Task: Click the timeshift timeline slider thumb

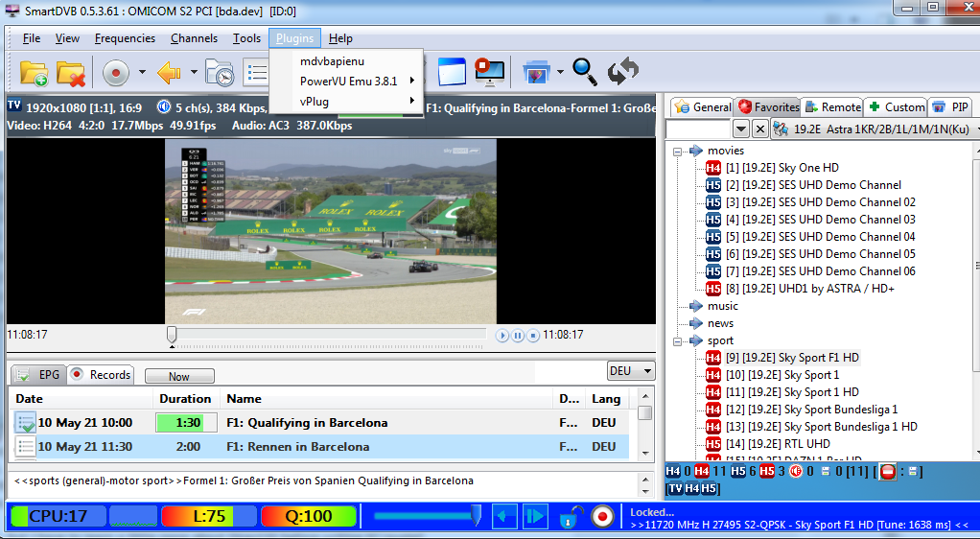Action: pos(172,336)
